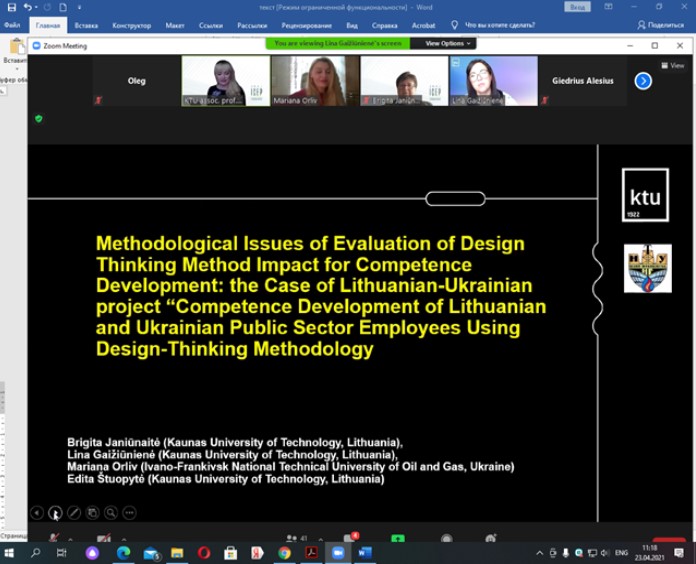
Task: Open Zoom from the Windows taskbar
Action: pos(337,553)
